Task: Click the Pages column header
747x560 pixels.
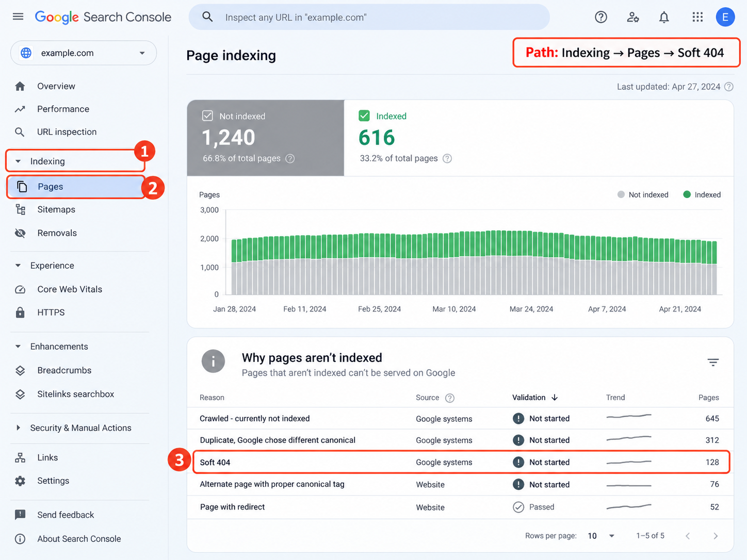Action: click(708, 398)
